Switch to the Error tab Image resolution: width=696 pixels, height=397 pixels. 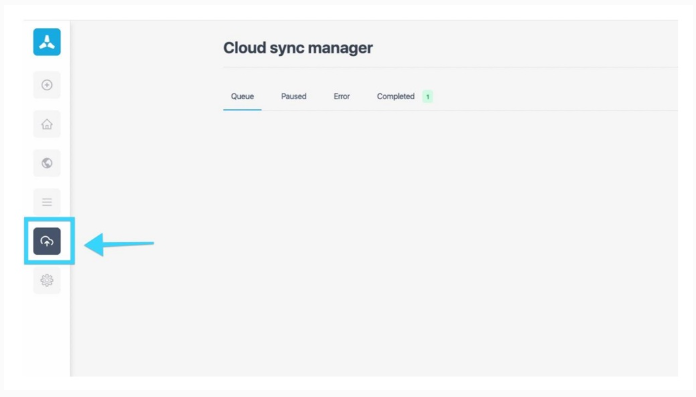(x=341, y=96)
